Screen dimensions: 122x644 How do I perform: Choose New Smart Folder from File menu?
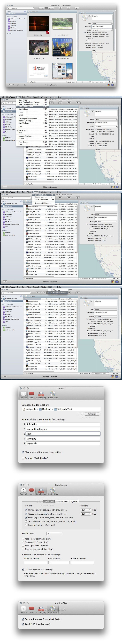tap(26, 107)
